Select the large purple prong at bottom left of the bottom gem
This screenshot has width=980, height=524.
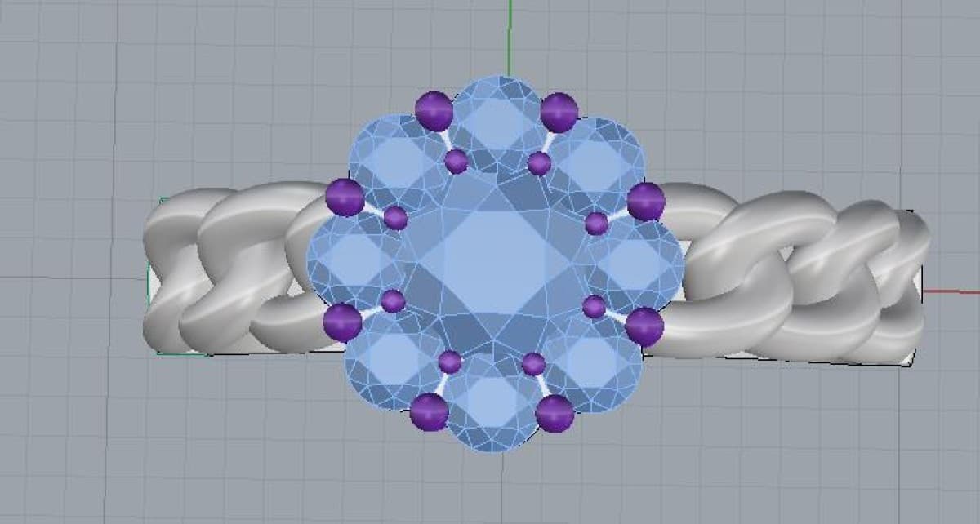[430, 412]
